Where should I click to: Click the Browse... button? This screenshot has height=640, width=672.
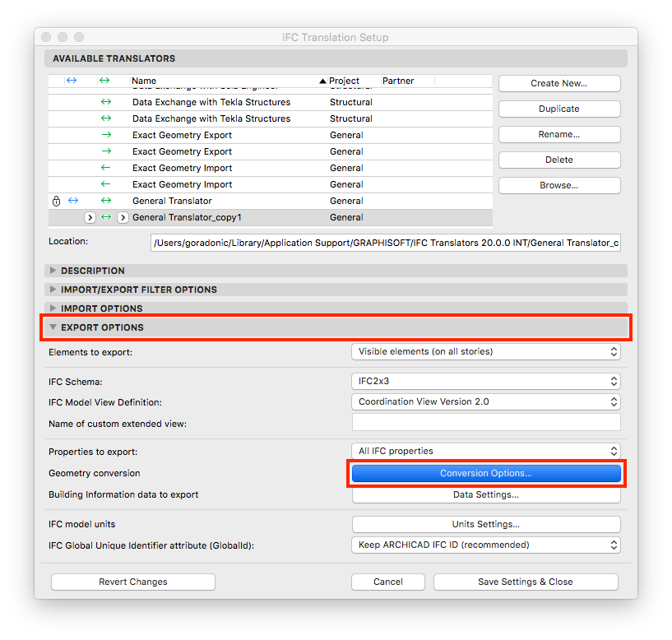tap(559, 185)
